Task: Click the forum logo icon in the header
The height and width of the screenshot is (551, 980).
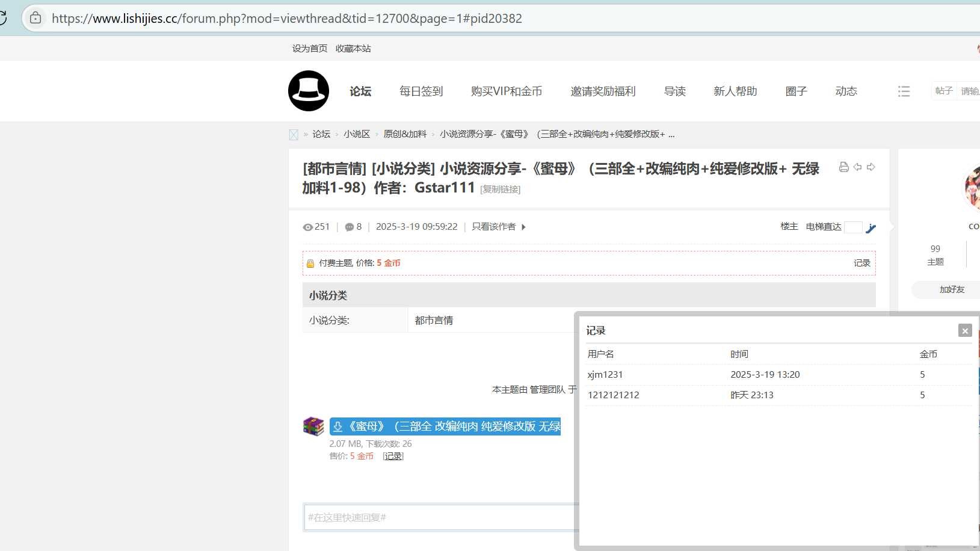Action: tap(308, 91)
